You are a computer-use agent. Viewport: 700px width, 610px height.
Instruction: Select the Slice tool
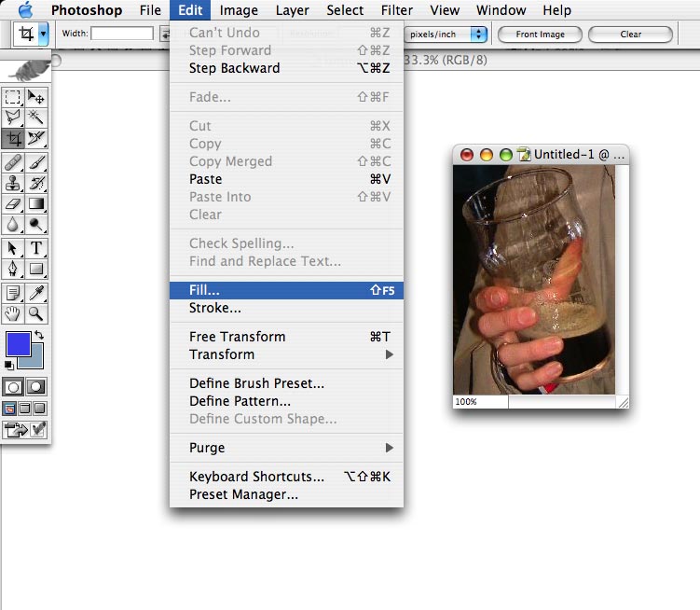36,139
